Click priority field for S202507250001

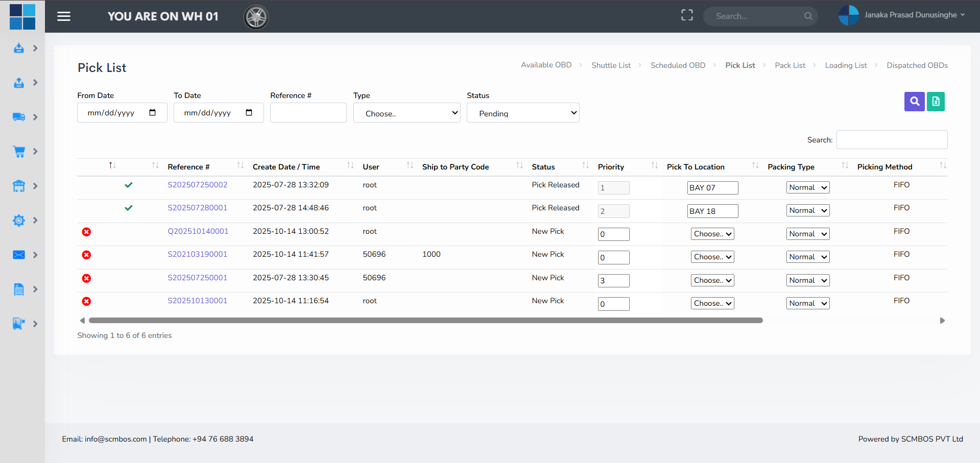pos(613,281)
